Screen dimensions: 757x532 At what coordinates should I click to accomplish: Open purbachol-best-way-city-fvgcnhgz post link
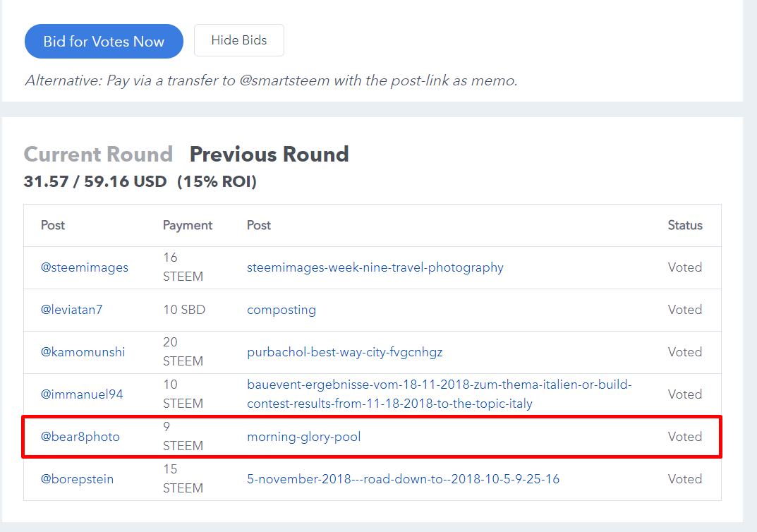pos(345,352)
